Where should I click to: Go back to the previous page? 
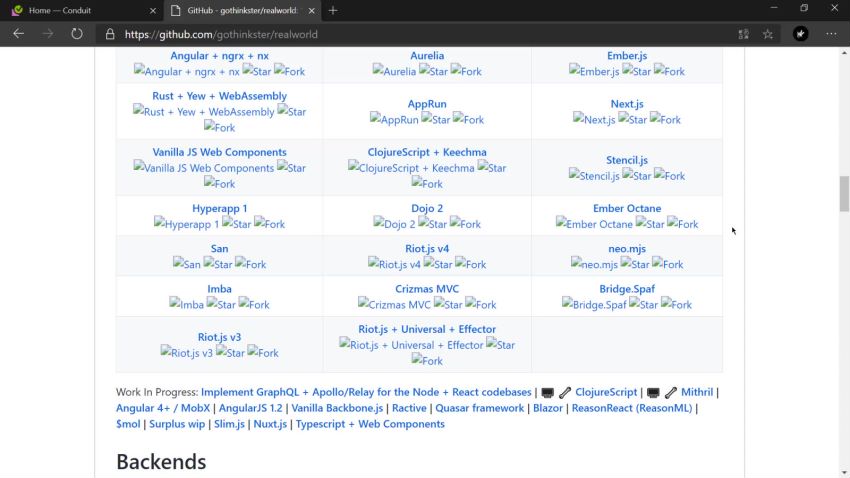point(18,34)
